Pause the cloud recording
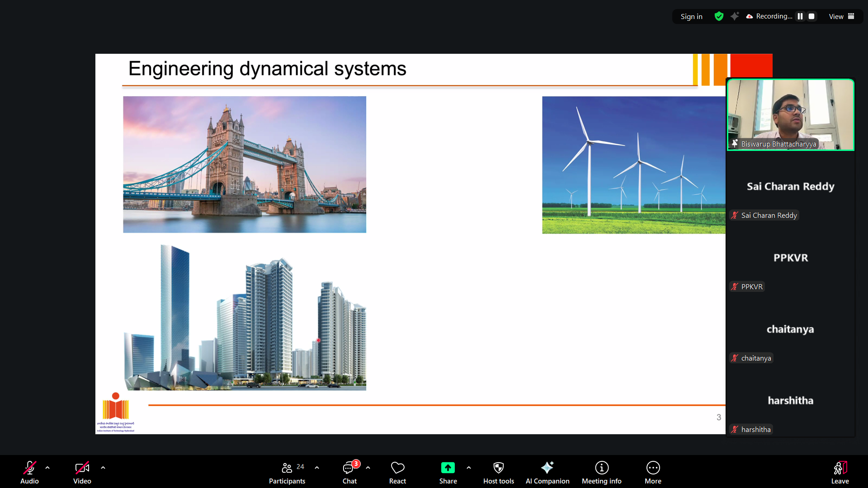 pos(800,16)
